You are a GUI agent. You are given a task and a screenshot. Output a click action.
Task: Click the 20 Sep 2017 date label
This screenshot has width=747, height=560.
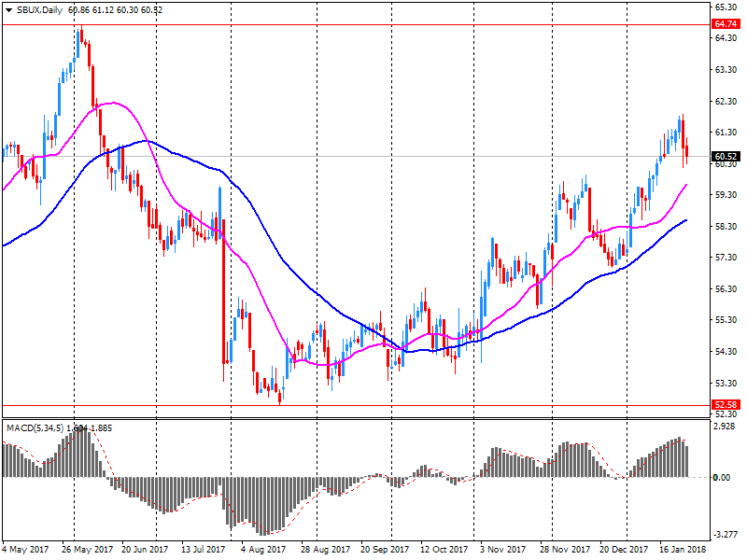click(384, 550)
